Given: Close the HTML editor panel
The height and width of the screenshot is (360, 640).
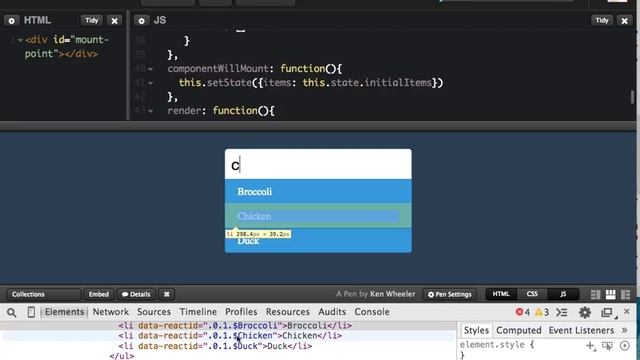Looking at the screenshot, I should point(115,20).
